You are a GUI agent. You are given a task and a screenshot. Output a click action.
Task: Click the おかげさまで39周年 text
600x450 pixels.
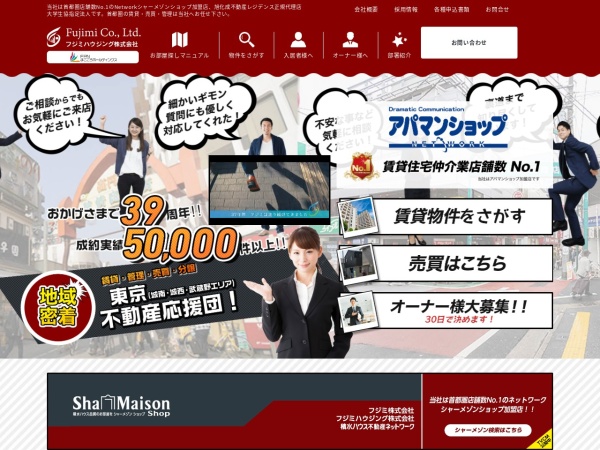[125, 212]
